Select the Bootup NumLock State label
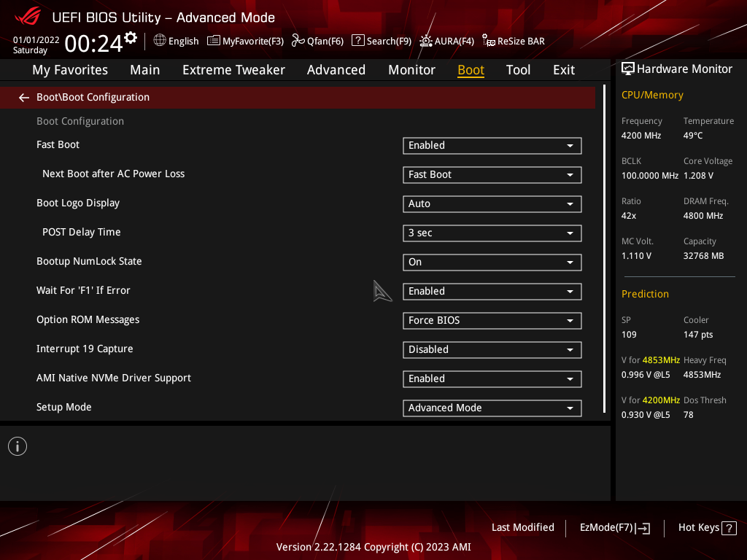 [x=89, y=262]
